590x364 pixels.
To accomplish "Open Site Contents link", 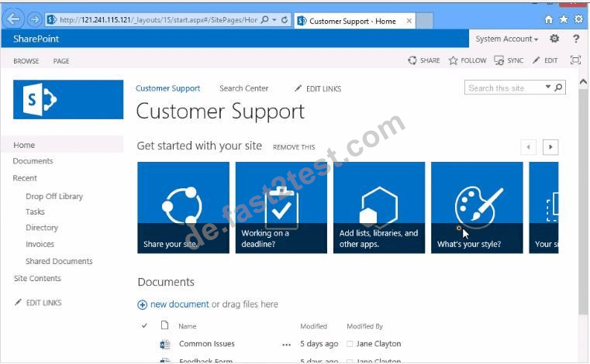I will coord(37,278).
